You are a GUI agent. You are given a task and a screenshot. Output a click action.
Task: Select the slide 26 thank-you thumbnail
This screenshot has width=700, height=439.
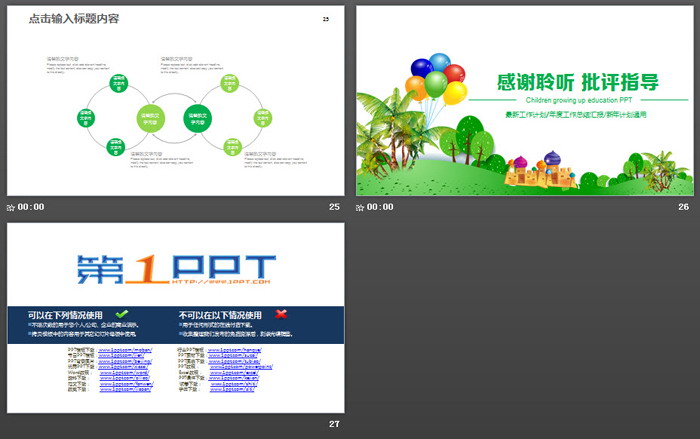tap(525, 100)
